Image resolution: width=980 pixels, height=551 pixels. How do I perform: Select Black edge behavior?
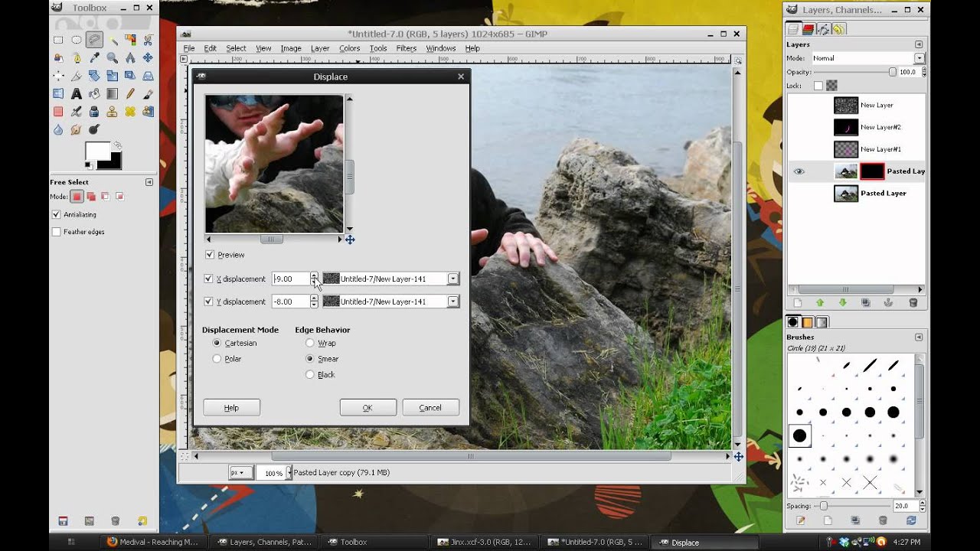(x=310, y=374)
